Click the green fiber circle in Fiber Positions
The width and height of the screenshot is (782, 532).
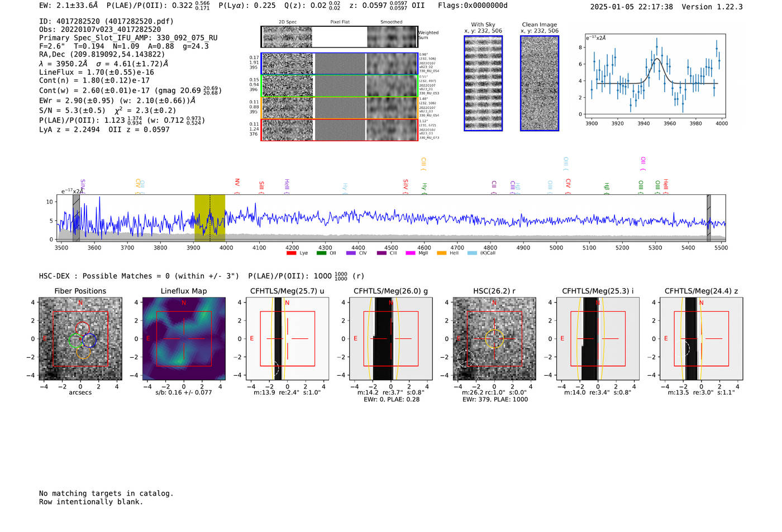click(x=75, y=341)
